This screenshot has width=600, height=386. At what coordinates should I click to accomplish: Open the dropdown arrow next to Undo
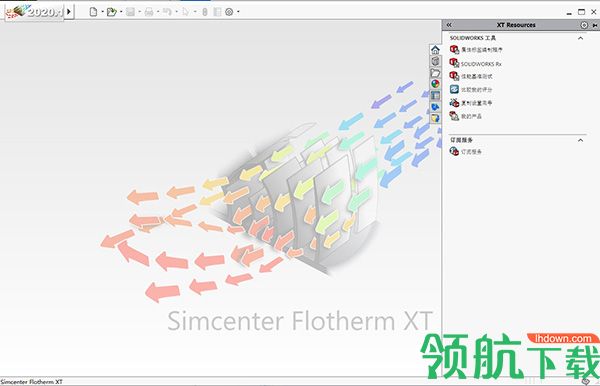tap(176, 12)
